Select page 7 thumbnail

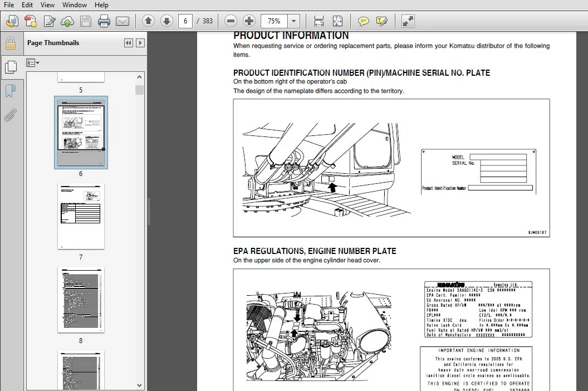[81, 216]
